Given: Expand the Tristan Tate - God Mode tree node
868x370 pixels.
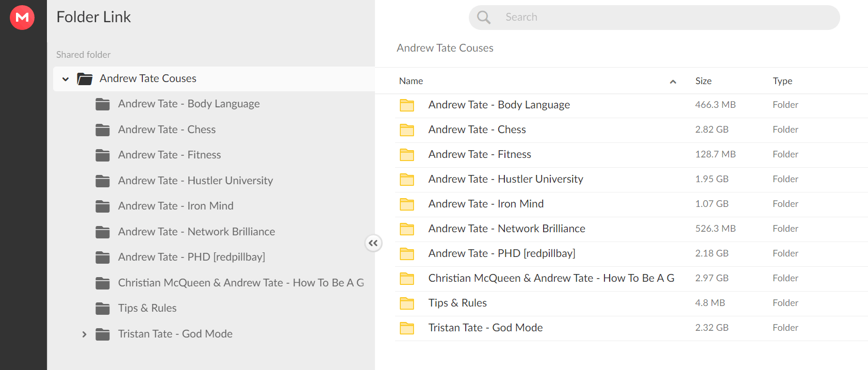Looking at the screenshot, I should click(84, 334).
